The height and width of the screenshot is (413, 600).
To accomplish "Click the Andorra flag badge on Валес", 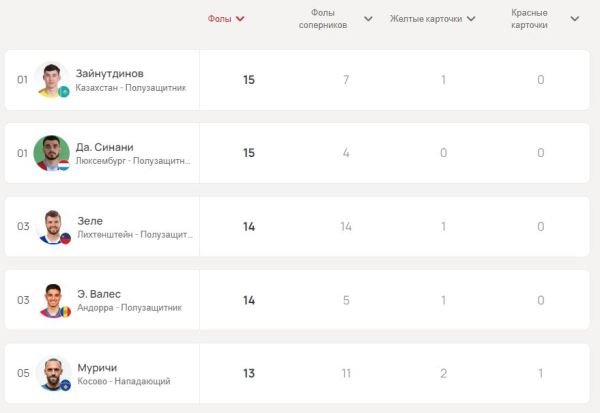I will click(65, 312).
